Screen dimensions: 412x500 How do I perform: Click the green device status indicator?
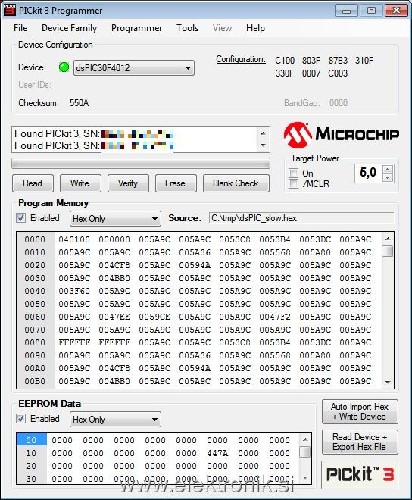(x=64, y=67)
